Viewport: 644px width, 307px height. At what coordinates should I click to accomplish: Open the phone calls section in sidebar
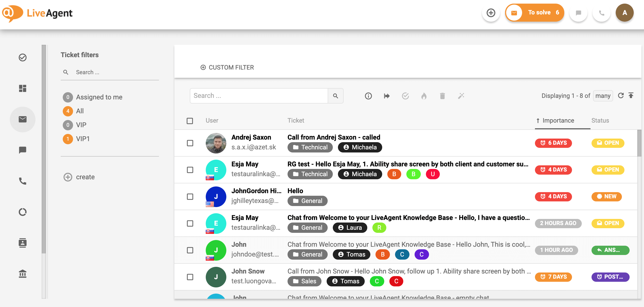23,181
